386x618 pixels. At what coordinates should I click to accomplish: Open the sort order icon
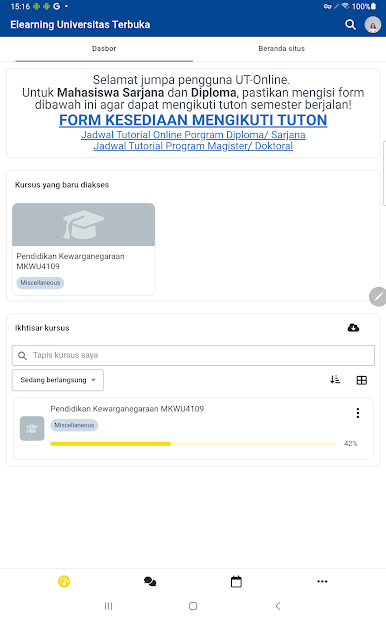(x=335, y=380)
